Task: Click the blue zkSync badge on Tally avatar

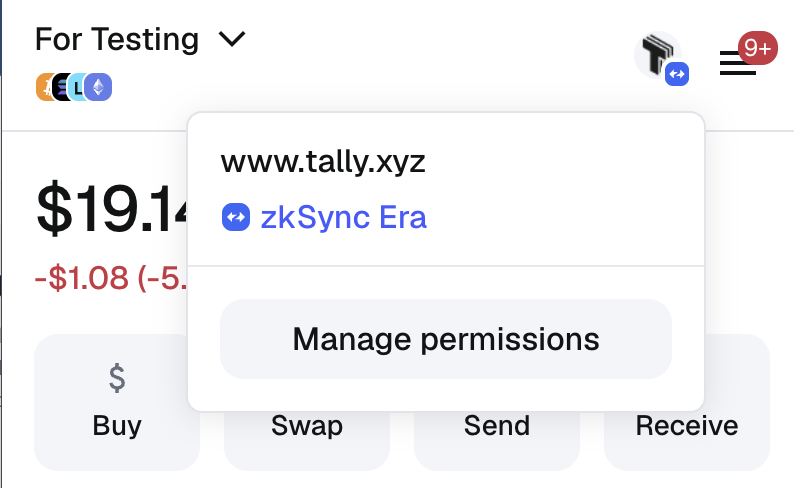Action: [x=678, y=73]
